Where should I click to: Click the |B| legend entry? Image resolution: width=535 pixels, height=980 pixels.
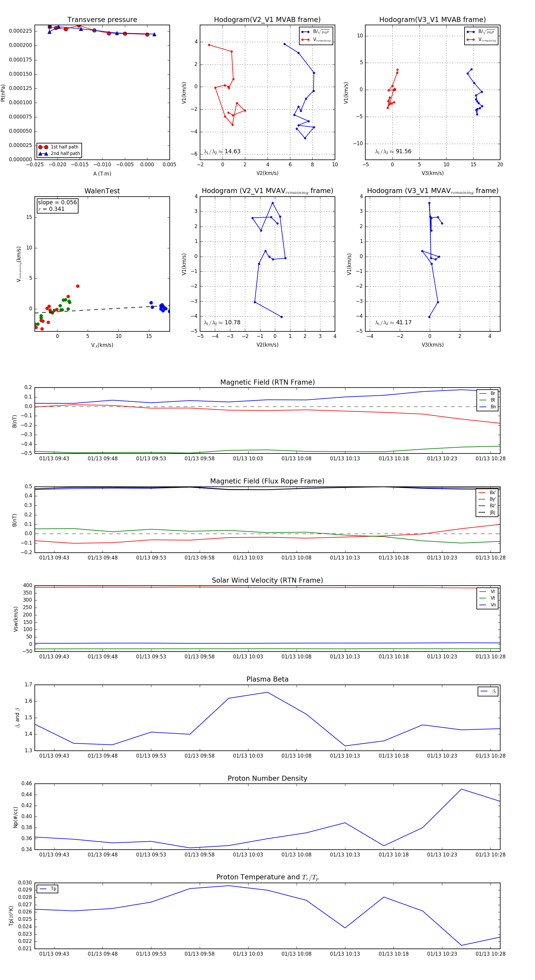tap(487, 513)
